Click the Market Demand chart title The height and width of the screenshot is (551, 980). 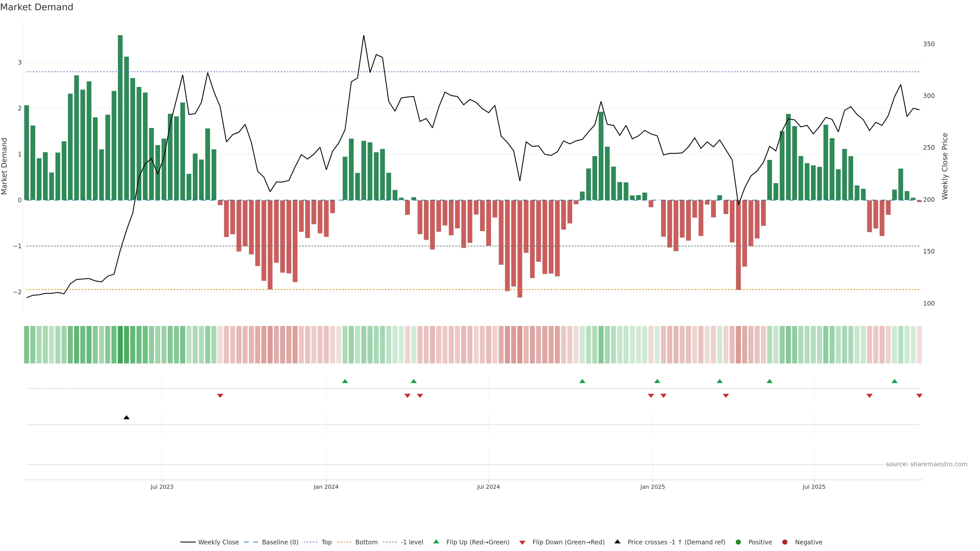[36, 7]
